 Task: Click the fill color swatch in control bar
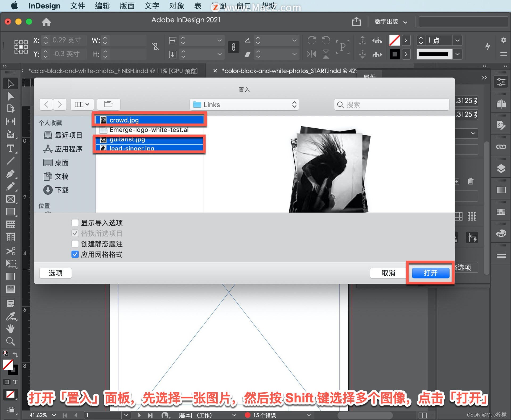394,40
